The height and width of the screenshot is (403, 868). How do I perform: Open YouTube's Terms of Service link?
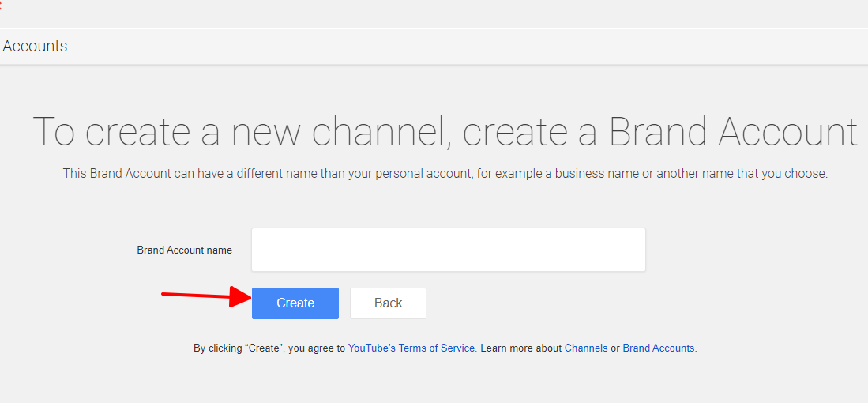[411, 348]
